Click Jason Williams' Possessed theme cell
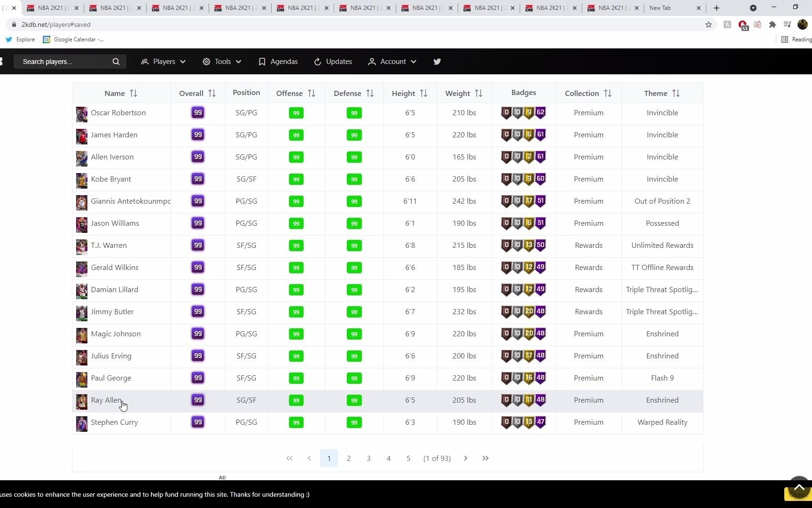The height and width of the screenshot is (508, 812). (x=662, y=223)
